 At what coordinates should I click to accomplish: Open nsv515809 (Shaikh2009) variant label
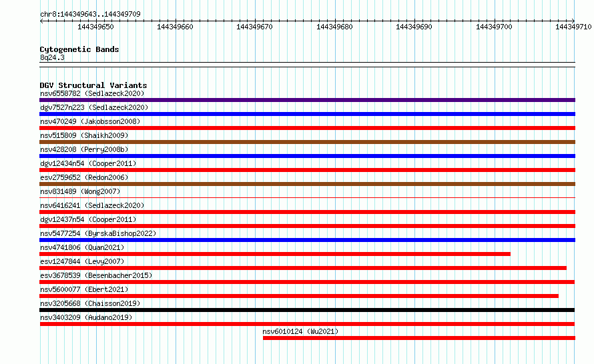[84, 135]
